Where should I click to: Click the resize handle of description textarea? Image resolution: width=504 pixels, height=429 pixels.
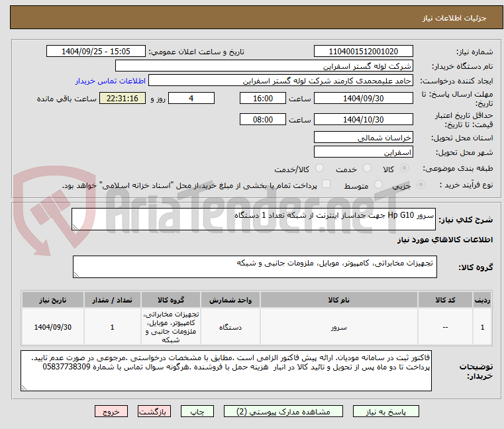75,227
